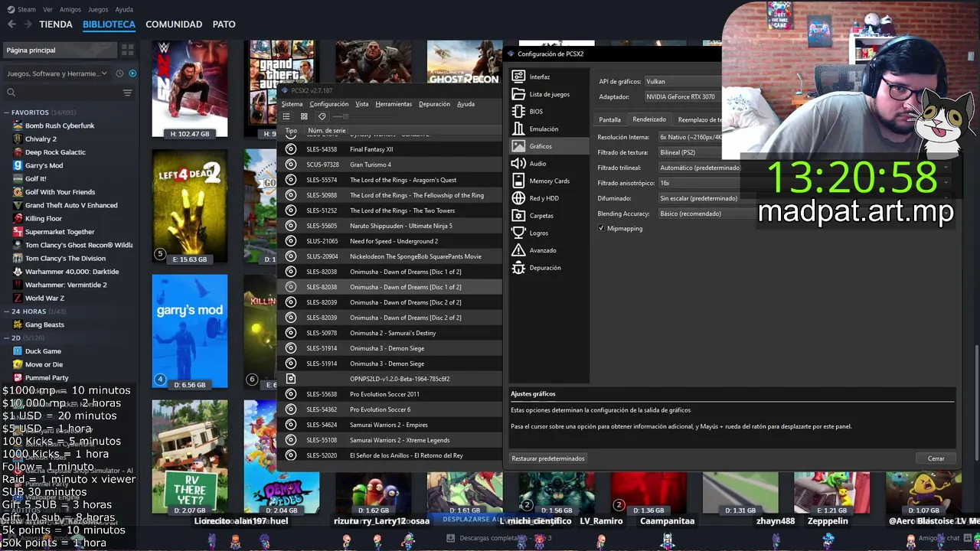Open Lista de juegos folder icon
980x551 pixels.
click(x=518, y=94)
